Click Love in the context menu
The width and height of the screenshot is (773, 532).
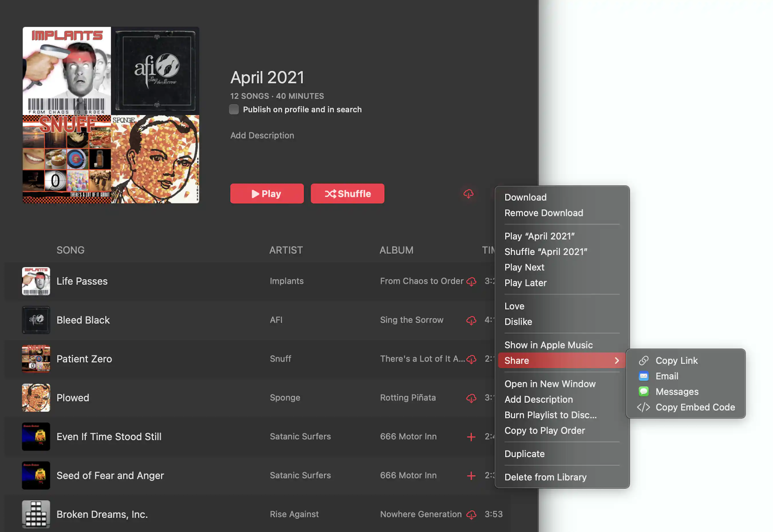tap(514, 306)
